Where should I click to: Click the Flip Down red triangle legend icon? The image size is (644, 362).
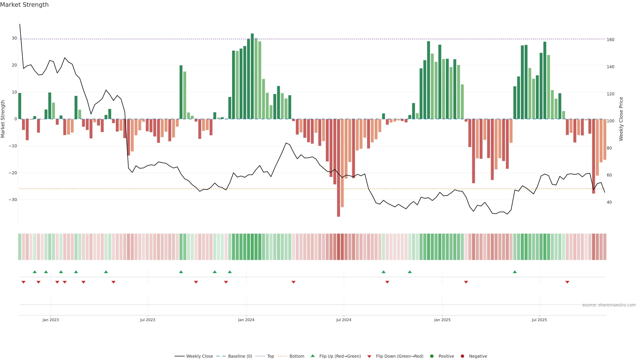(369, 356)
